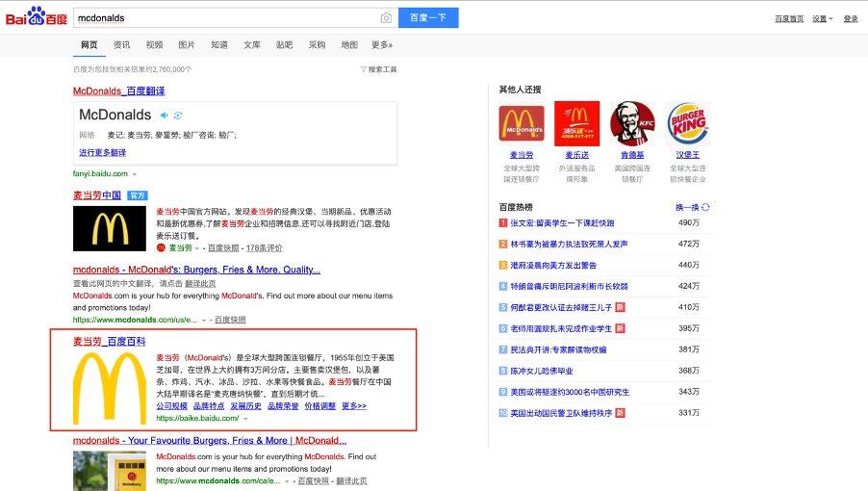
Task: Switch to the 地图 tab
Action: click(x=349, y=45)
